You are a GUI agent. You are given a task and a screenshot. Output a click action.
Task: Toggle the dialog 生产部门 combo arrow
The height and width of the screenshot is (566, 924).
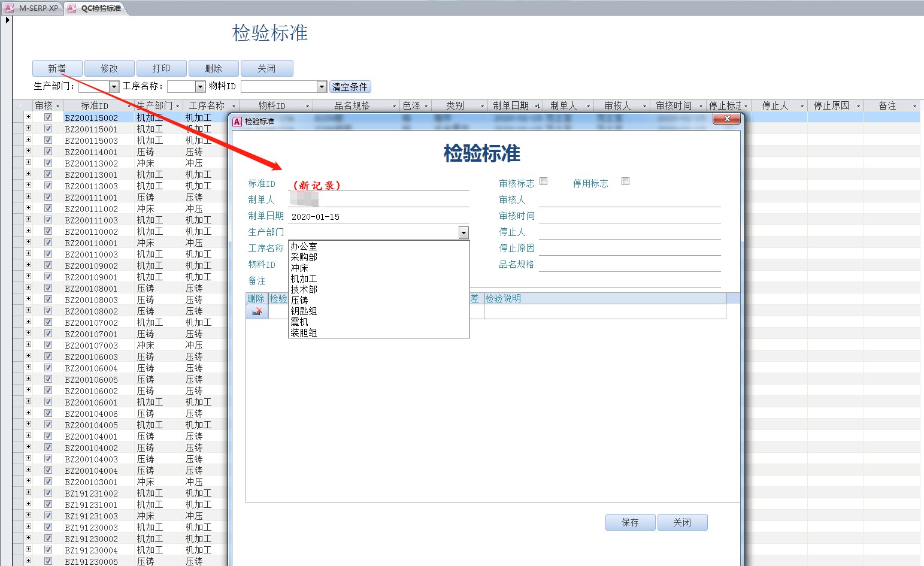[463, 232]
